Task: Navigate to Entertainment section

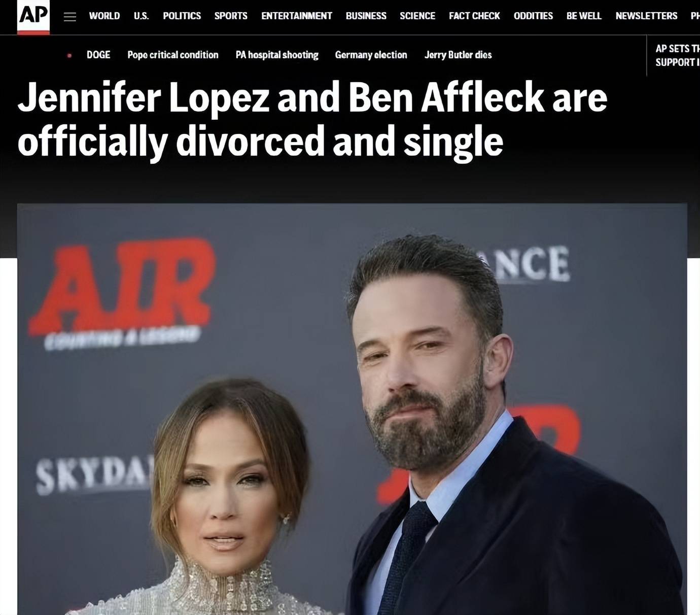Action: (297, 16)
